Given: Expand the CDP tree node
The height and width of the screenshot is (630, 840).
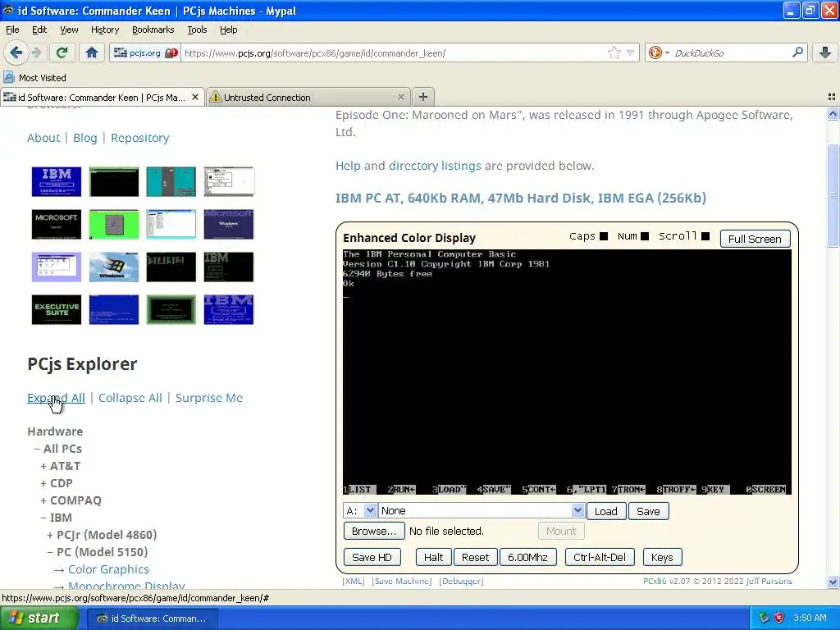Looking at the screenshot, I should [x=43, y=483].
